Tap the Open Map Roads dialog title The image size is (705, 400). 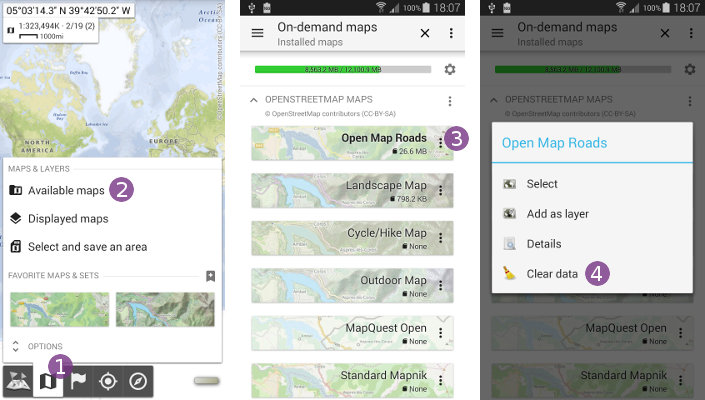coord(554,143)
